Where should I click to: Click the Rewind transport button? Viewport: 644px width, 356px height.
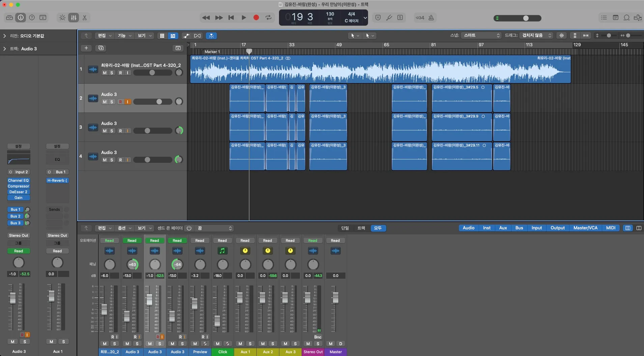tap(206, 18)
